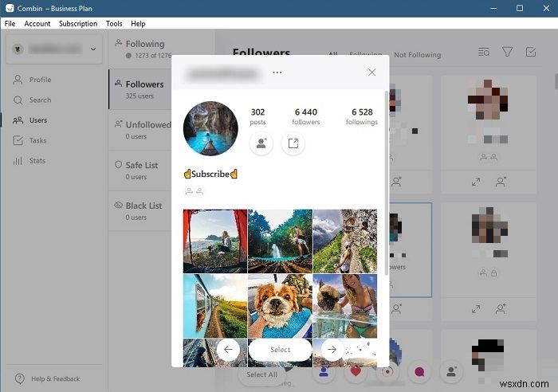Go to Profile in sidebar

tap(32, 80)
